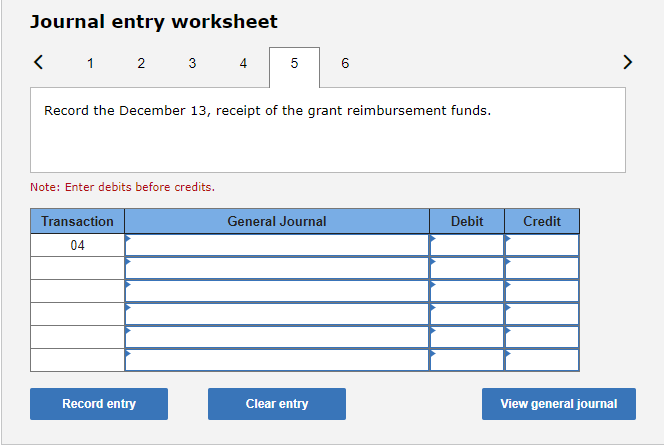The height and width of the screenshot is (445, 664).
Task: Expand second row General Journal account selector
Action: click(x=277, y=268)
